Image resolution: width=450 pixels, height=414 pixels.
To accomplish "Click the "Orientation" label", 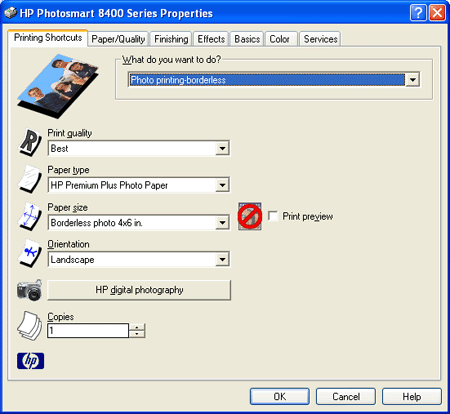I will coord(68,244).
